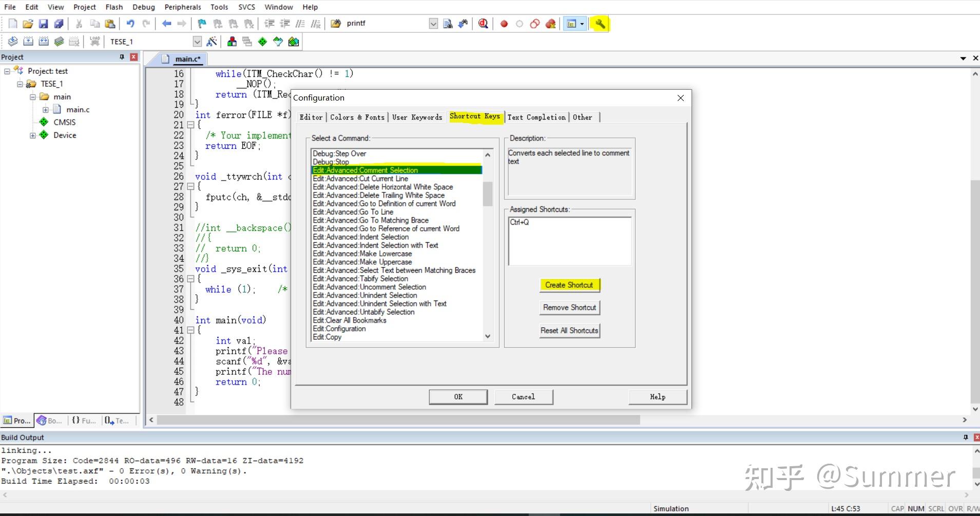Collapse the code fold at line 21

pyautogui.click(x=190, y=125)
